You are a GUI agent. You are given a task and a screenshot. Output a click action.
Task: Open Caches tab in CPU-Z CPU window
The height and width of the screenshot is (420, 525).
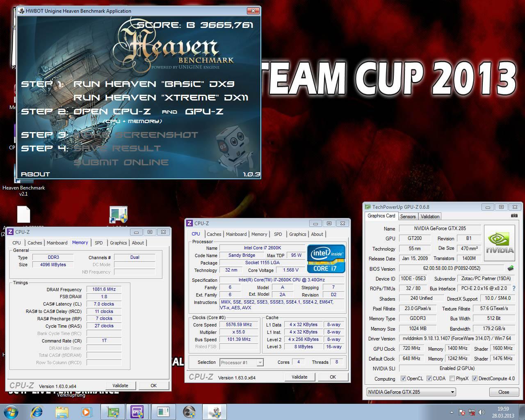pyautogui.click(x=214, y=234)
